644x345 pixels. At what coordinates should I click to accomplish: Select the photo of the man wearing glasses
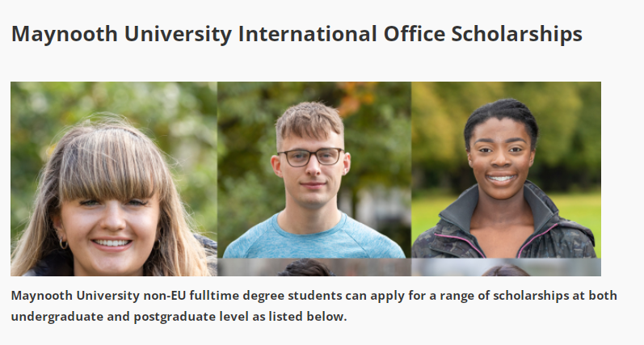tap(314, 170)
